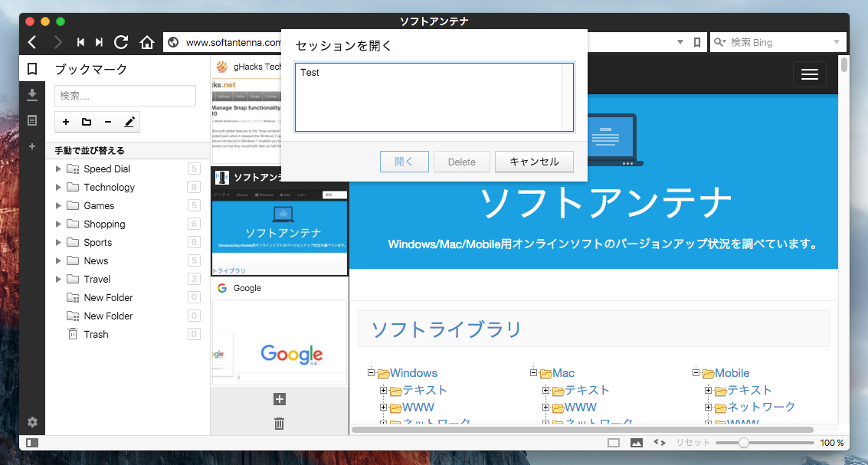Expand テキスト under Mac

pos(546,390)
